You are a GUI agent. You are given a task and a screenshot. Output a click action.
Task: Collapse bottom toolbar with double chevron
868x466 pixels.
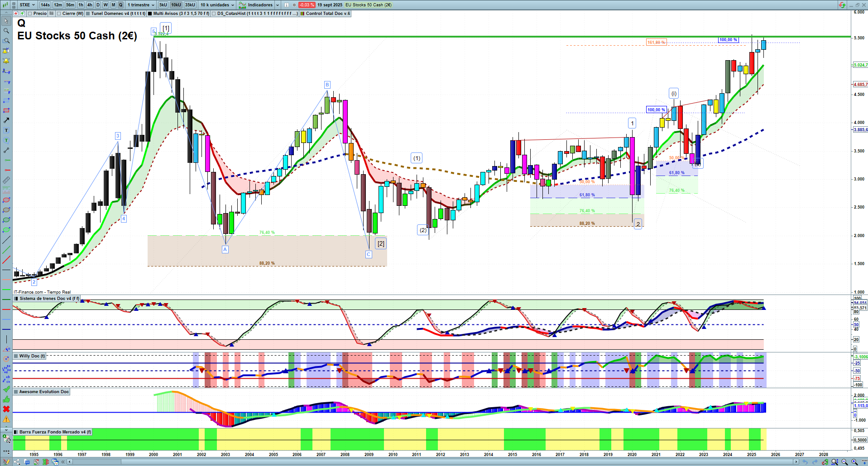coord(63,462)
